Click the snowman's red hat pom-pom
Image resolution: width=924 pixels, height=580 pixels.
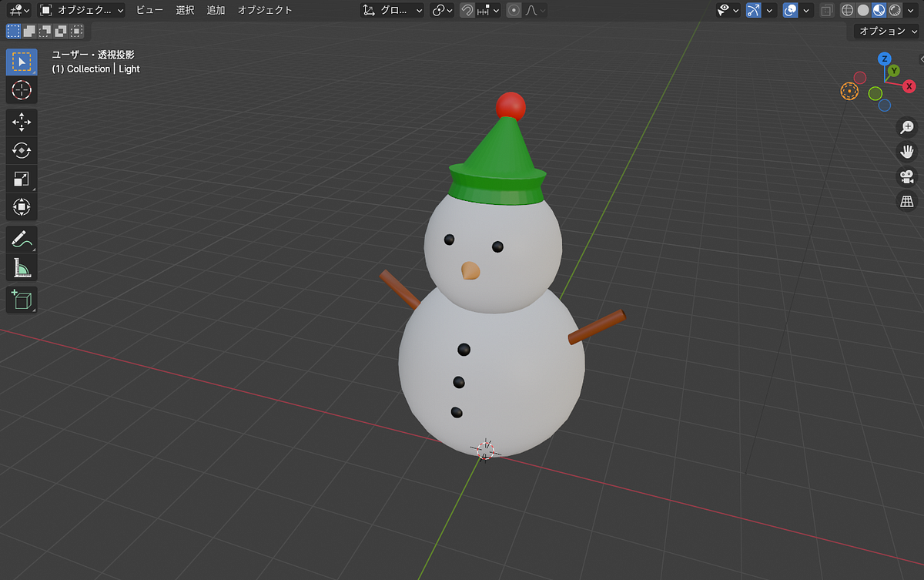[x=511, y=106]
